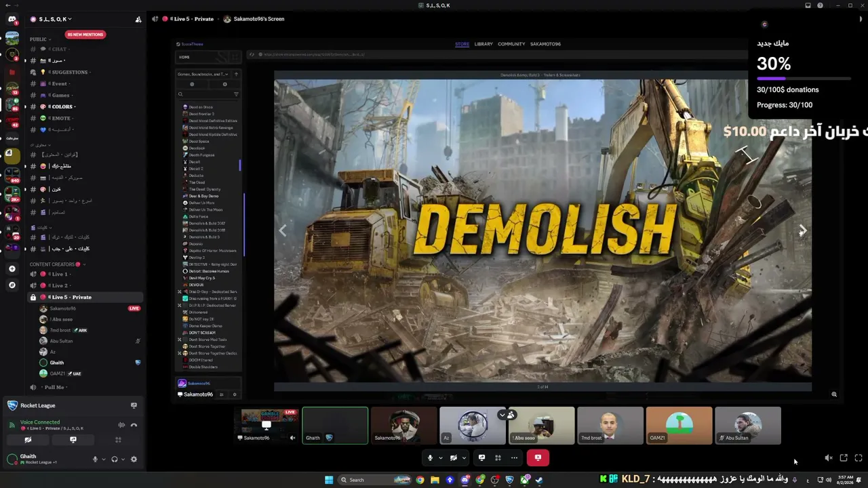The width and height of the screenshot is (868, 488).
Task: Open SAKAMOTO96 profile tab in streamed Steam
Action: 545,44
